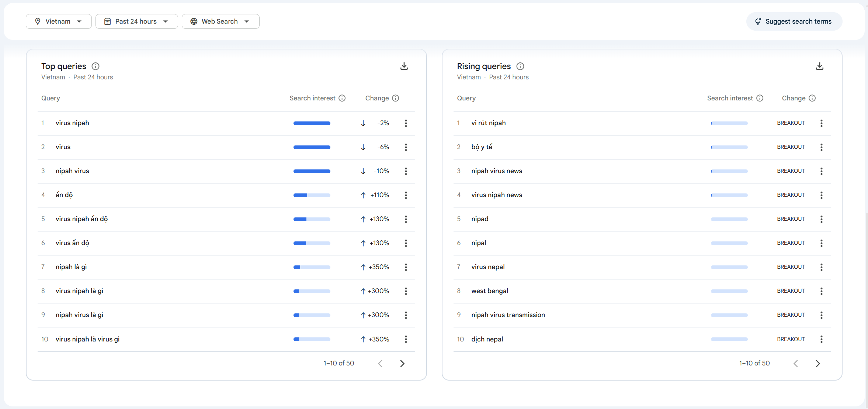The image size is (868, 409).
Task: Click search interest bar for 'ấn độ'
Action: 312,195
